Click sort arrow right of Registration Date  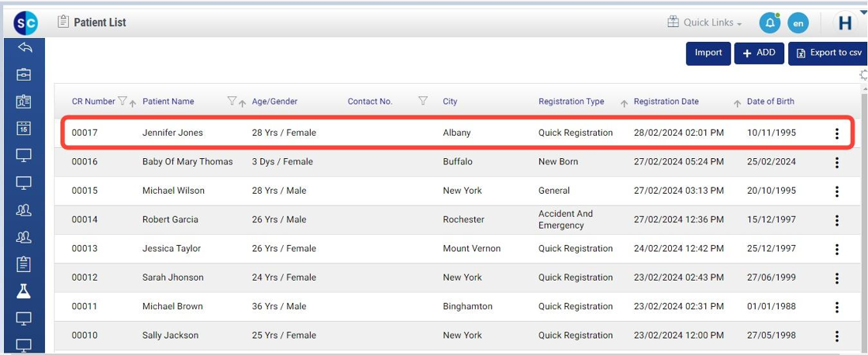737,103
